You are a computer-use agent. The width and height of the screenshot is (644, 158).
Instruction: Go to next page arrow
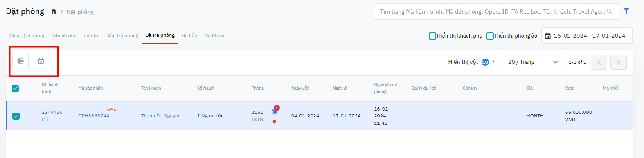(x=619, y=62)
